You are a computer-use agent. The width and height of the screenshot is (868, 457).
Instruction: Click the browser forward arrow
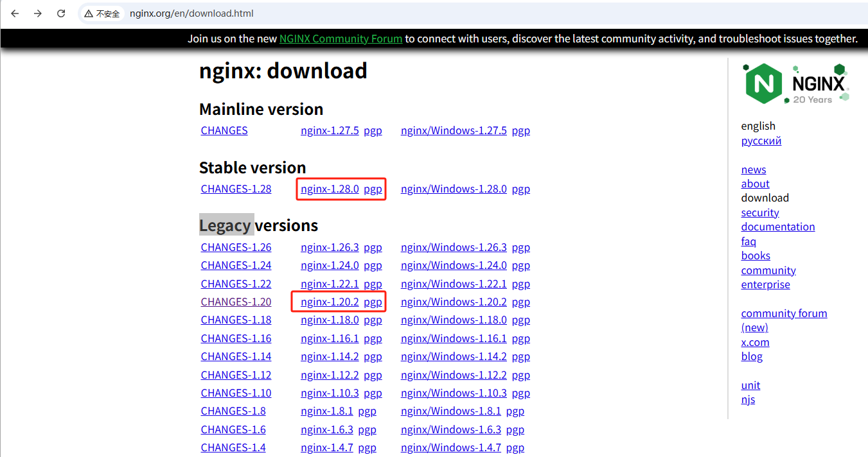coord(38,13)
